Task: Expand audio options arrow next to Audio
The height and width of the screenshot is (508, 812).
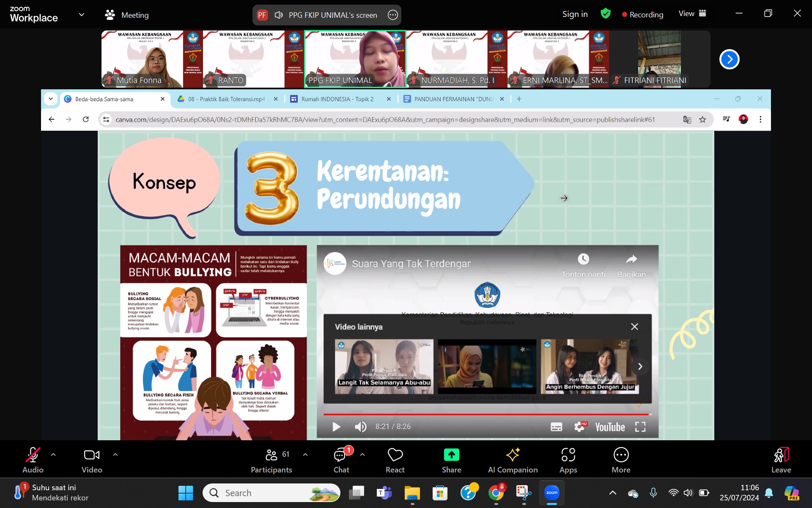Action: 53,455
